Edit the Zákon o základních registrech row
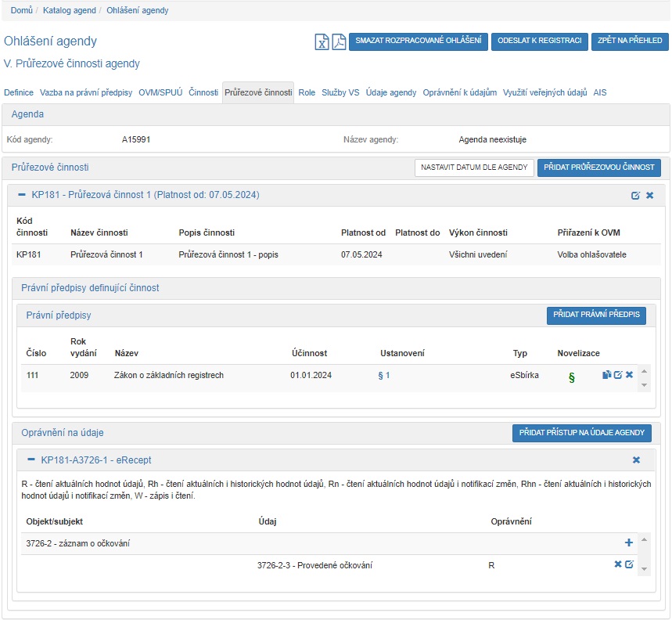The image size is (672, 620). [618, 375]
